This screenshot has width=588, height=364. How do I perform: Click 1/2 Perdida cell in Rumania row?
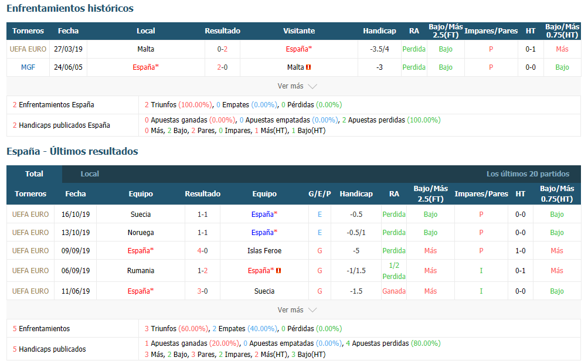[394, 271]
